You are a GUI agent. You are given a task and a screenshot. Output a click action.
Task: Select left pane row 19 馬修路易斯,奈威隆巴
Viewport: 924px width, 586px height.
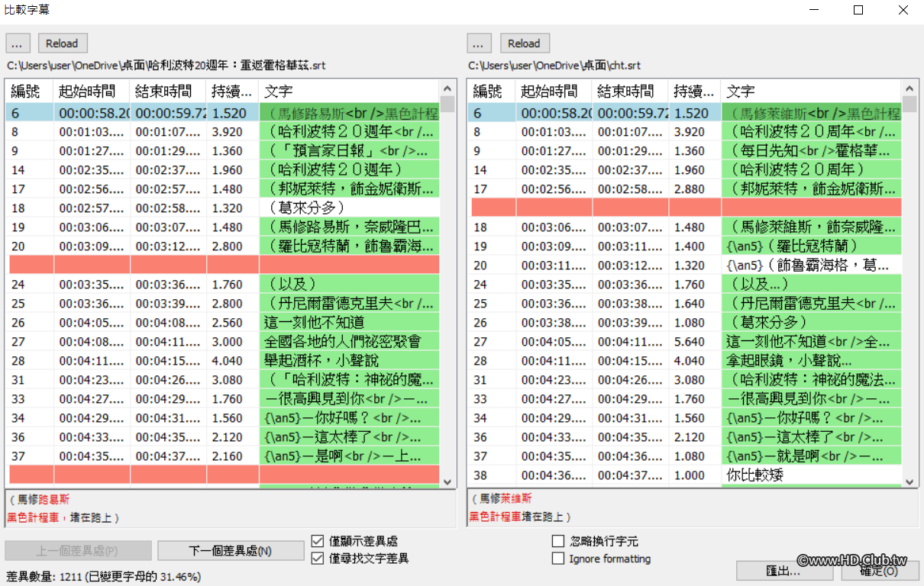(223, 227)
